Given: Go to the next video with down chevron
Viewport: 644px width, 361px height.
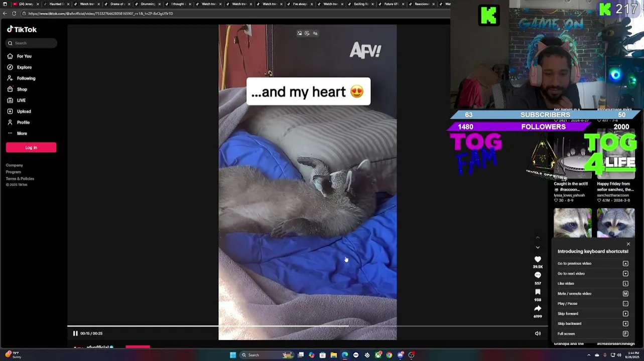Looking at the screenshot, I should pos(538,247).
